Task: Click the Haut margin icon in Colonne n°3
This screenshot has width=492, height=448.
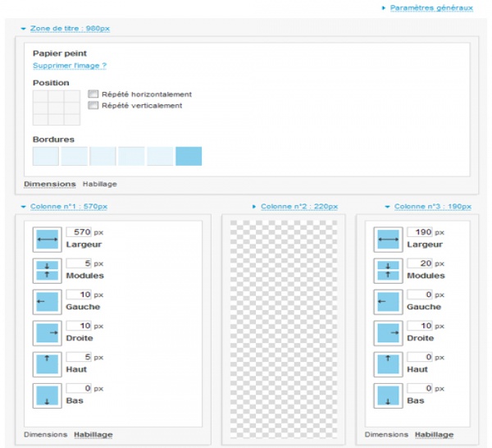Action: click(387, 363)
